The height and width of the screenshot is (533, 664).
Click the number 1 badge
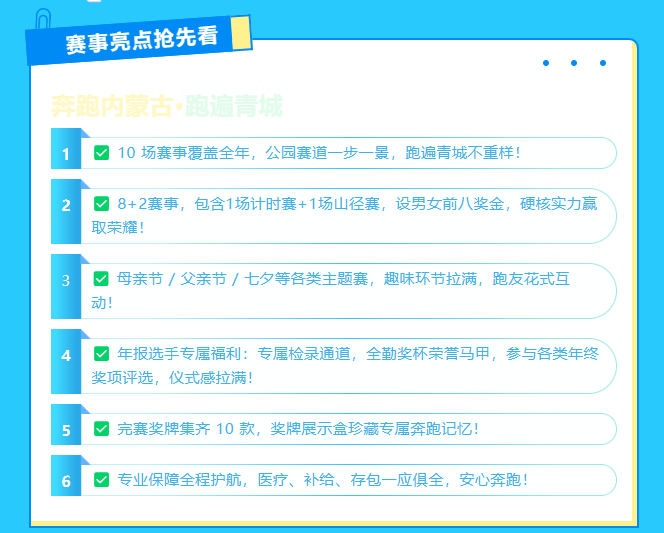coord(66,154)
